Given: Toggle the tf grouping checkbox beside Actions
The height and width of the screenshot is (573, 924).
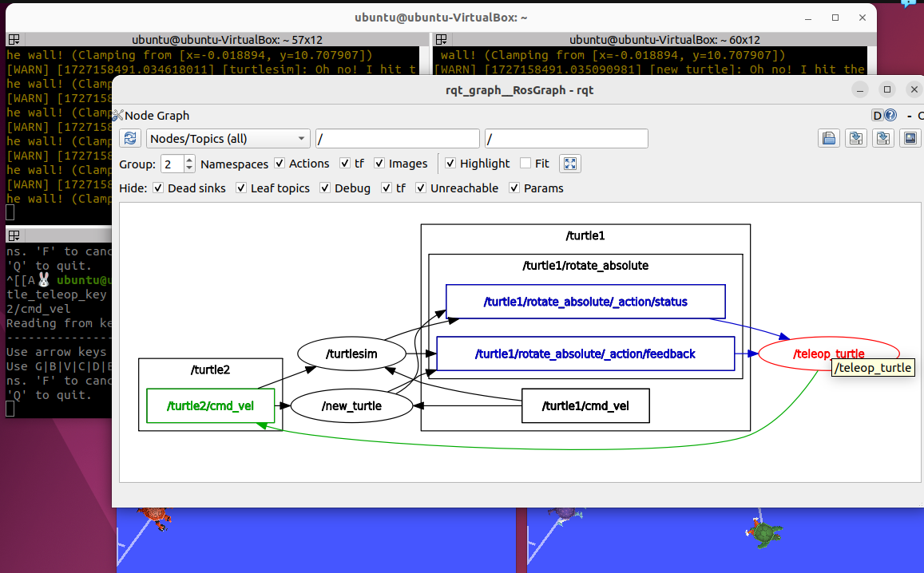Looking at the screenshot, I should click(x=345, y=163).
